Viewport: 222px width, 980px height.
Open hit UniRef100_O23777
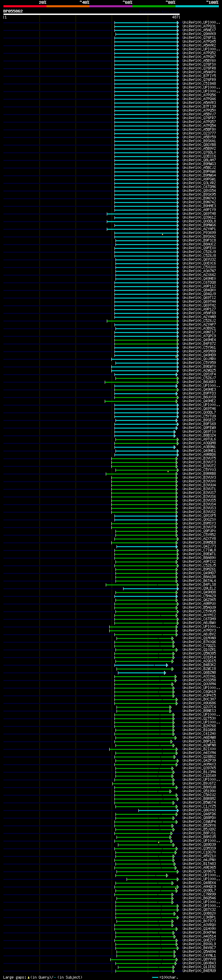tap(199, 133)
